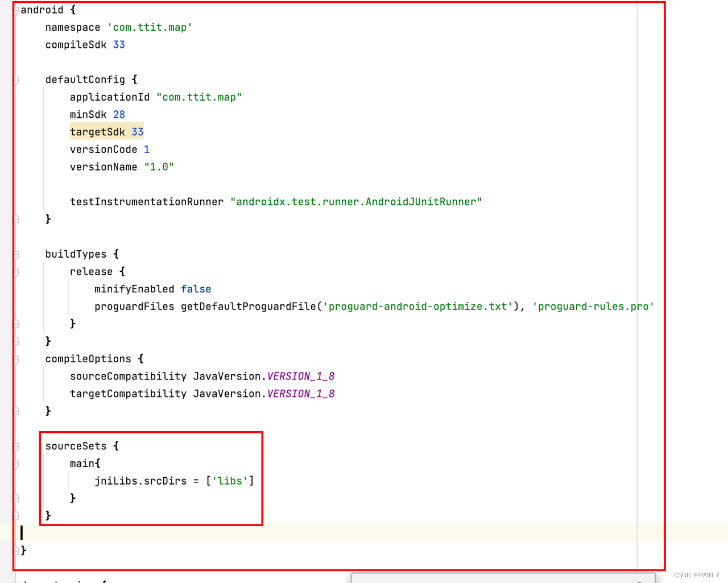Click VERSION_1_8 on the targetCompatibility line
Screen dimensions: 728x583
point(301,394)
